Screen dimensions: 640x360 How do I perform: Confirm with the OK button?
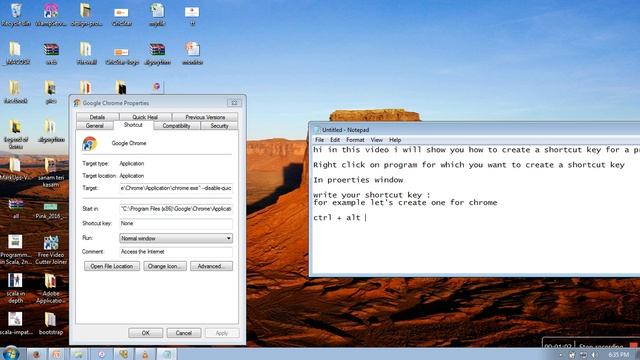pos(146,333)
